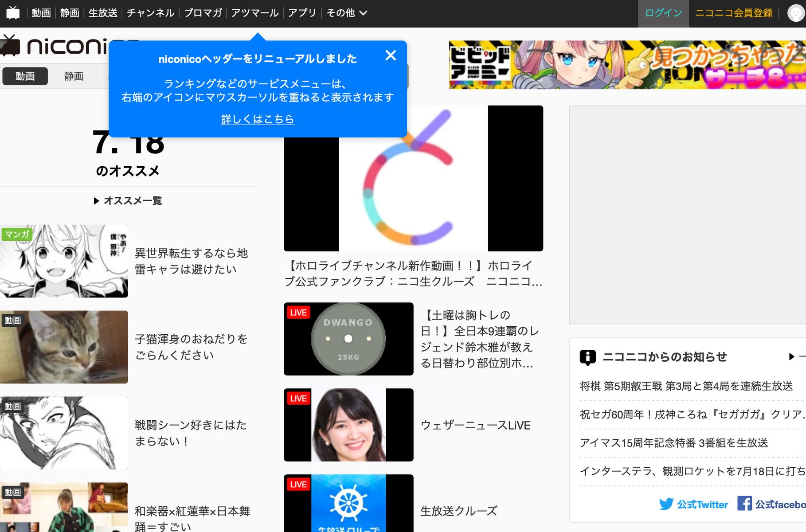
Task: Open 静画 in the top navigation bar
Action: [x=70, y=13]
